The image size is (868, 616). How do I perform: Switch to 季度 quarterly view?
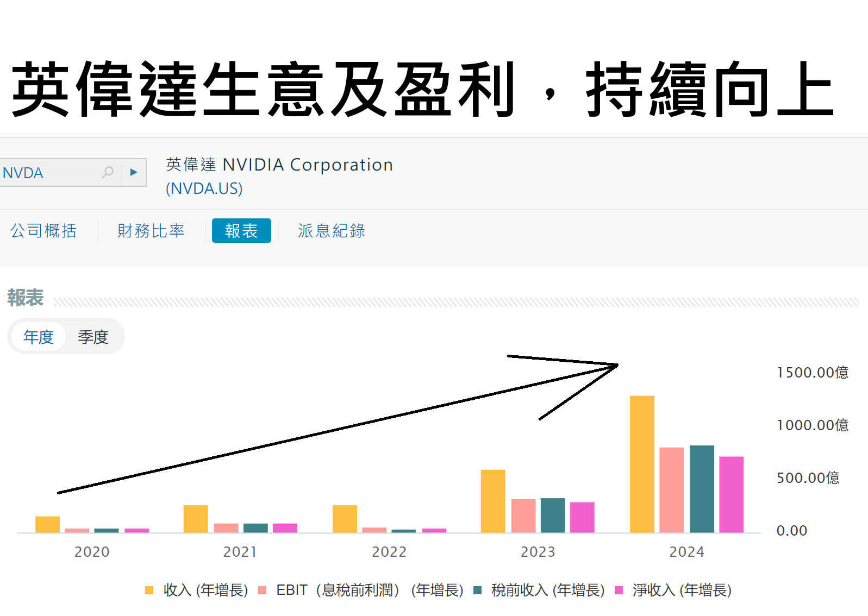[93, 337]
